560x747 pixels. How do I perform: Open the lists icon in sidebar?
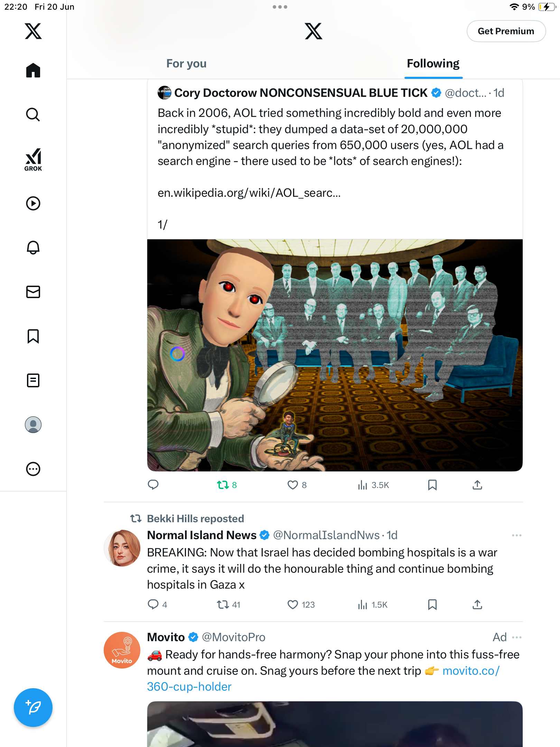click(x=33, y=380)
